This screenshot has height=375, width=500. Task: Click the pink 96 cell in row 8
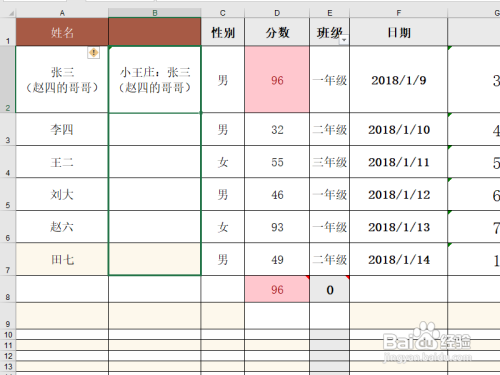277,289
